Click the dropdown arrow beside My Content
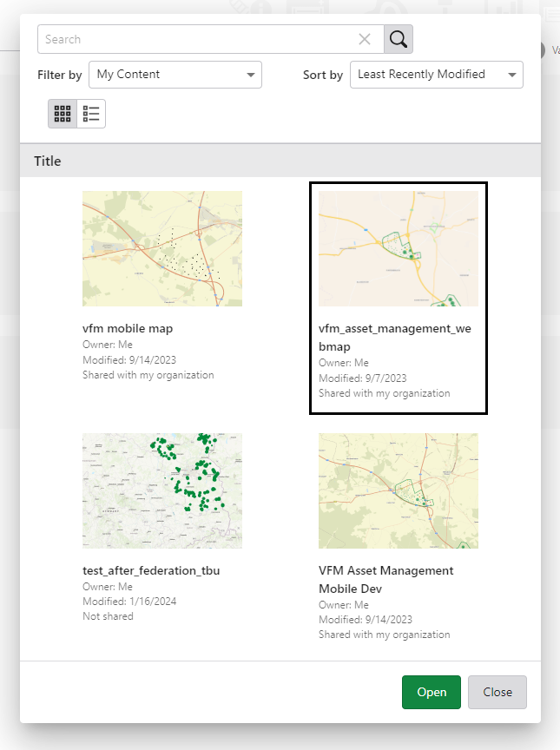The height and width of the screenshot is (750, 560). [251, 75]
